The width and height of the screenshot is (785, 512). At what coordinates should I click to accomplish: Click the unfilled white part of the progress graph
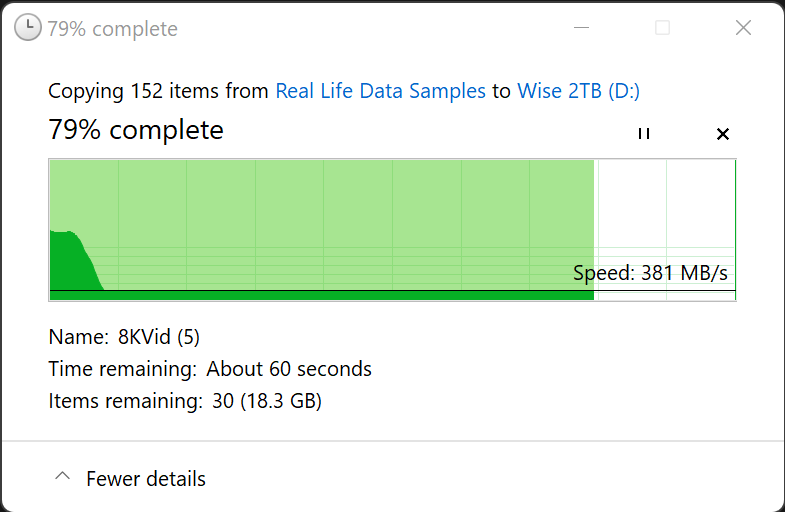pos(665,210)
